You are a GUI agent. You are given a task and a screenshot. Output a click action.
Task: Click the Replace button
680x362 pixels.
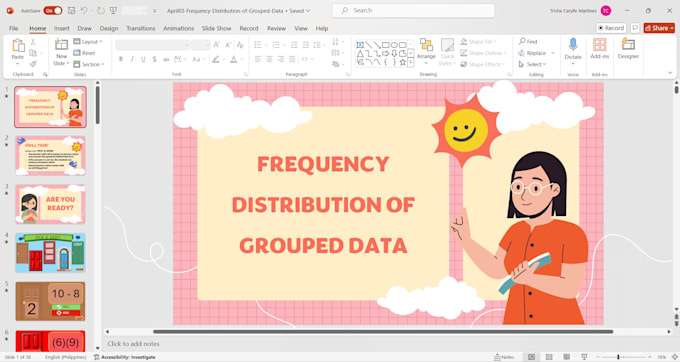533,53
